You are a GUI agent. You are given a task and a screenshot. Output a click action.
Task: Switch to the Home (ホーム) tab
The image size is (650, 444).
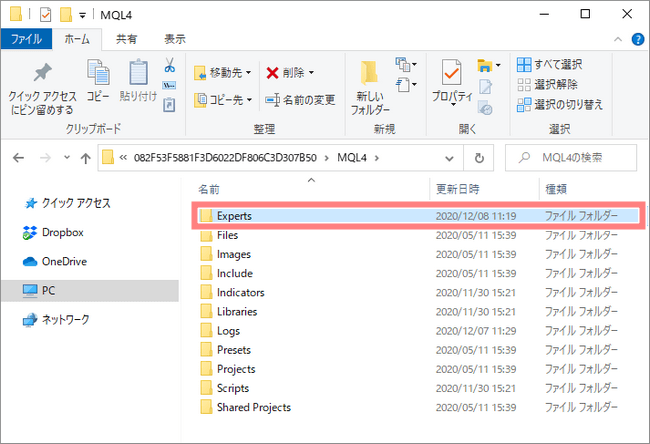click(x=77, y=39)
